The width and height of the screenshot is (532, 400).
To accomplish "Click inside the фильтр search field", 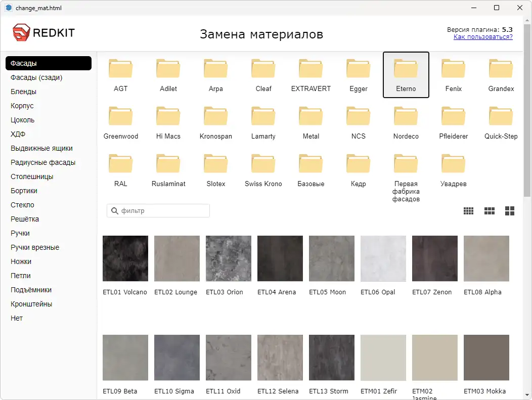I will coord(158,210).
